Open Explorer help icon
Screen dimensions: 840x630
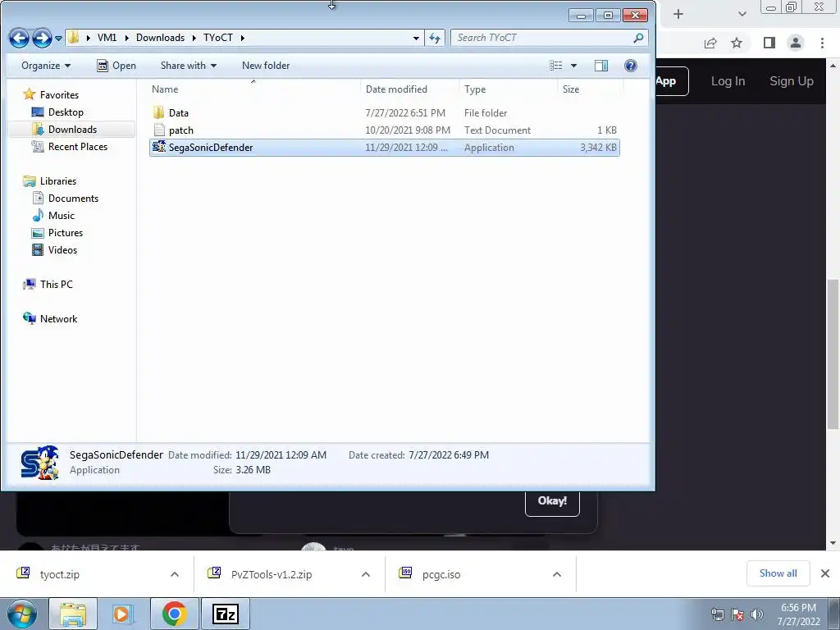[x=631, y=66]
